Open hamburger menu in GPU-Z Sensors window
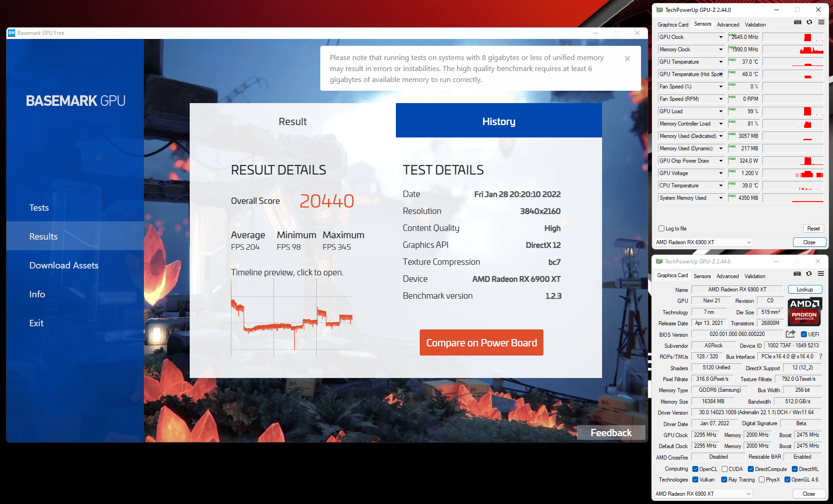 [821, 22]
